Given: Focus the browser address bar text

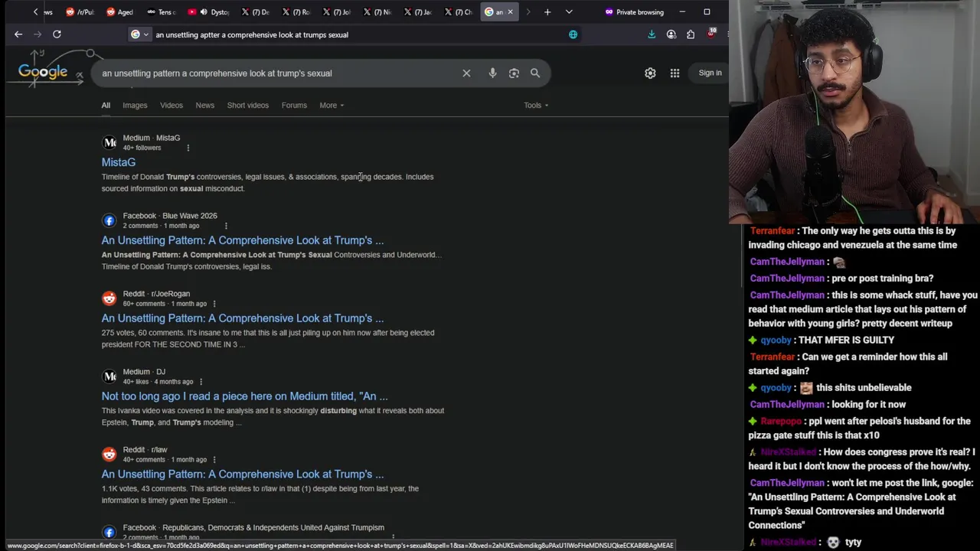Looking at the screenshot, I should point(252,34).
